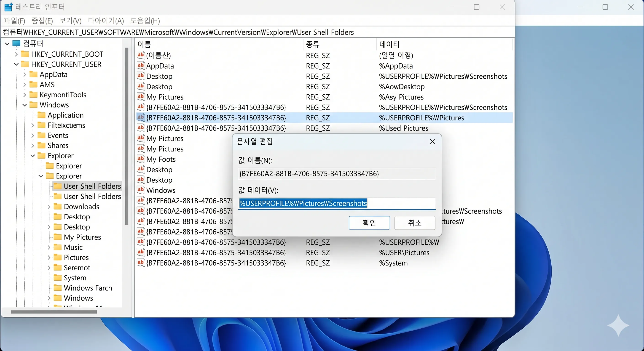
Task: Select the computer icon of 컴퓨터 node
Action: tap(16, 44)
